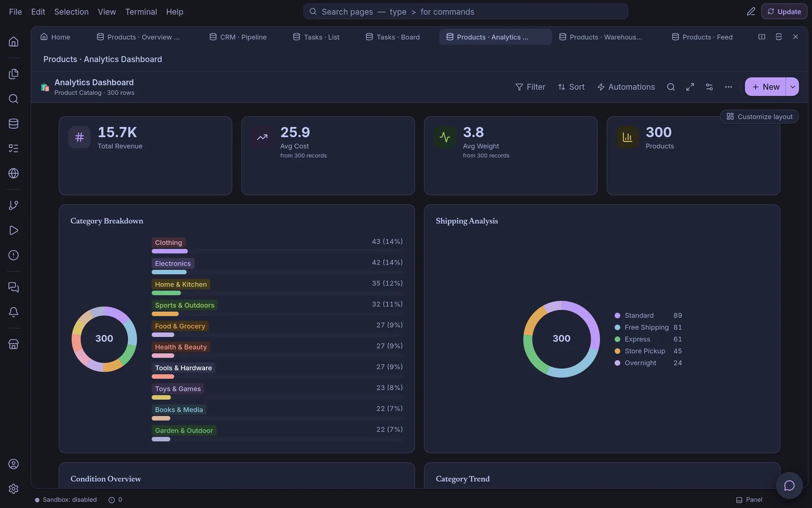Click the sidebar search magnifier icon
The width and height of the screenshot is (812, 508).
(14, 99)
